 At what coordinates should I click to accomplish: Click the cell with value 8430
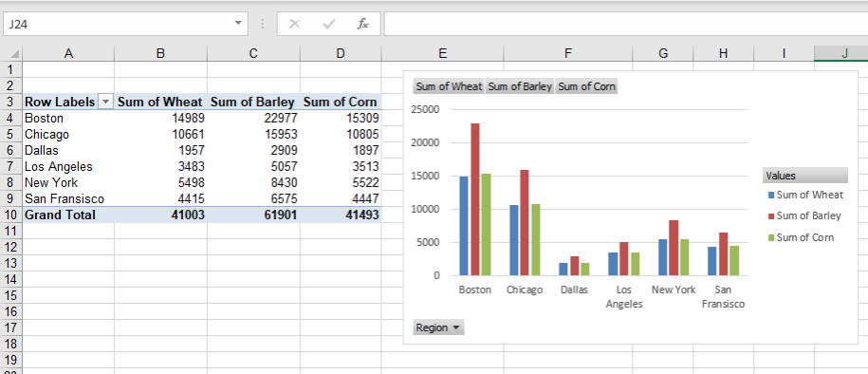coord(253,182)
